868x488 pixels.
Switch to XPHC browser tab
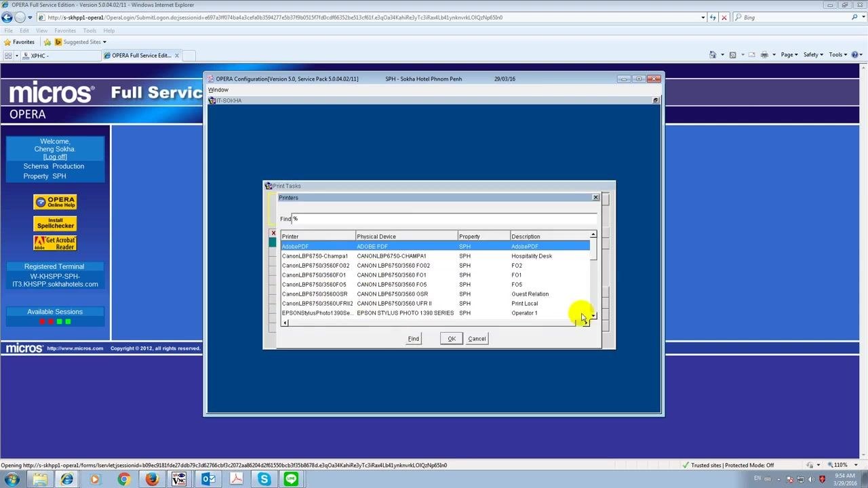point(60,56)
